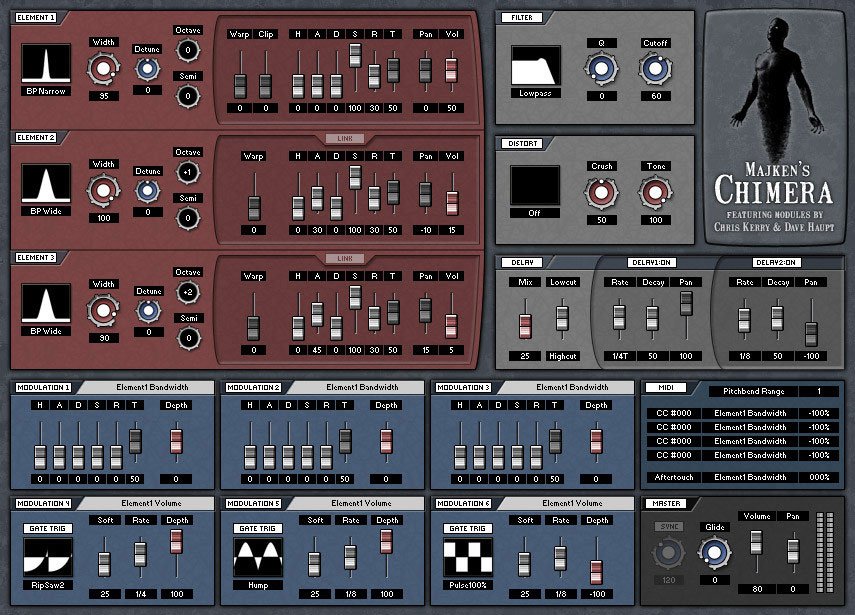Click Modulation 6 Pulse100% waveform display
The height and width of the screenshot is (615, 855).
point(468,557)
